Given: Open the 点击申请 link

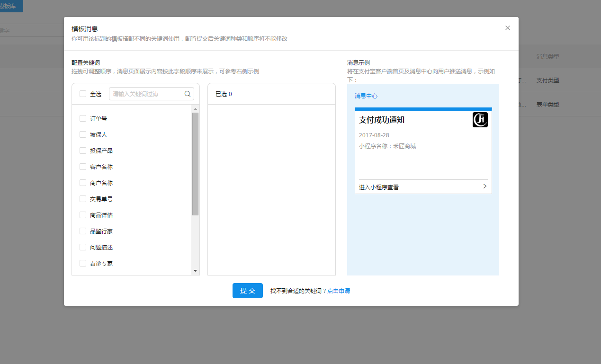Looking at the screenshot, I should coord(339,291).
